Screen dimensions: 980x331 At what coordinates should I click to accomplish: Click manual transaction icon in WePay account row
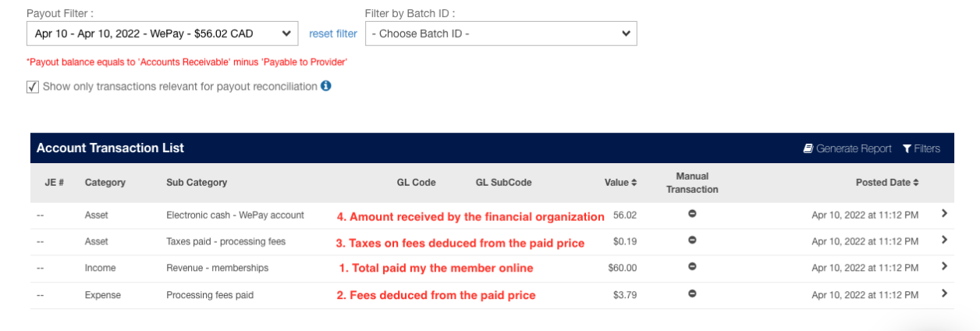(x=692, y=214)
